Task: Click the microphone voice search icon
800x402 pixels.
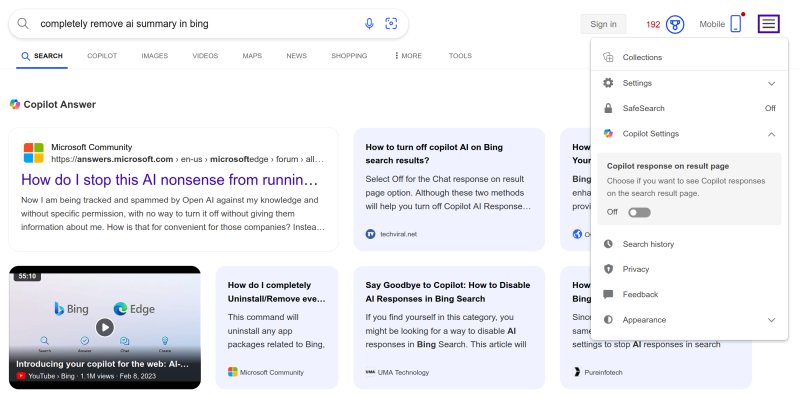Action: pos(369,23)
